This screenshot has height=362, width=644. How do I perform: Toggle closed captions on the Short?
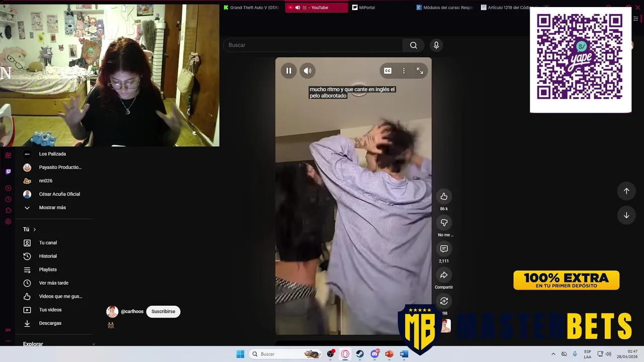[387, 71]
